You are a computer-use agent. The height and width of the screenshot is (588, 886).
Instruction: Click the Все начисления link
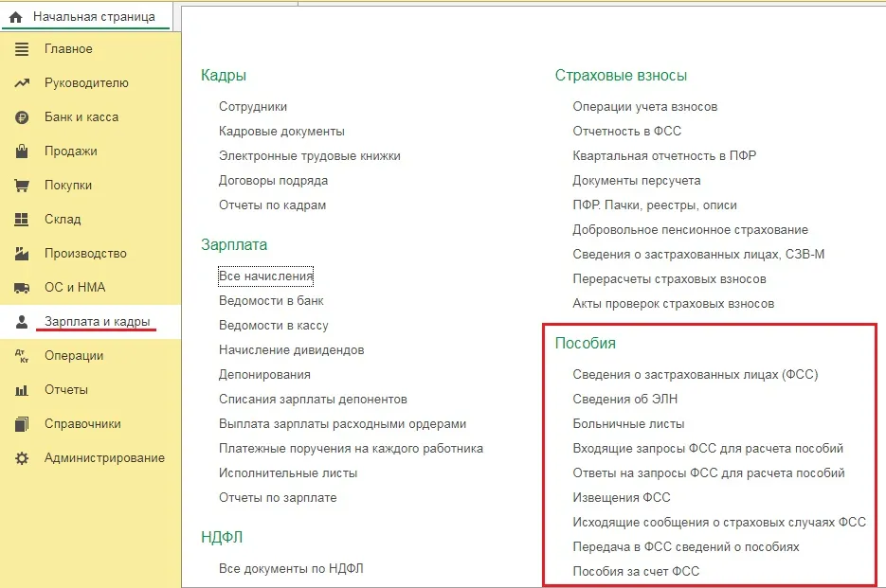tap(265, 276)
